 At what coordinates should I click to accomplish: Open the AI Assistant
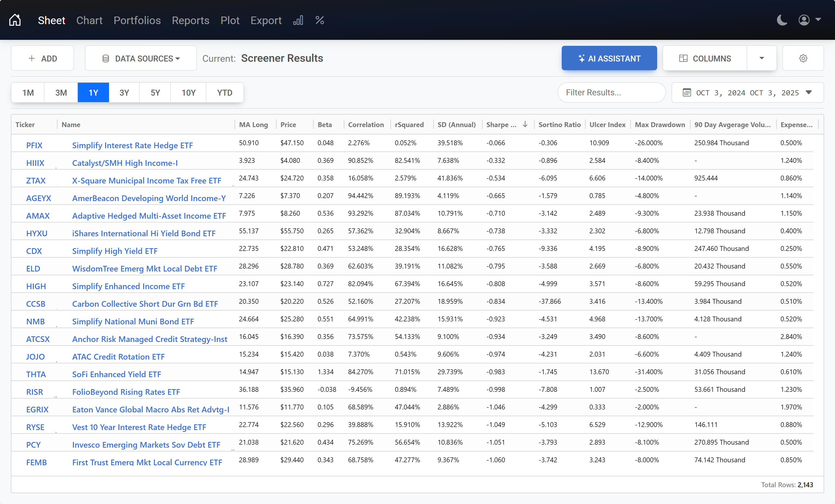coord(609,58)
